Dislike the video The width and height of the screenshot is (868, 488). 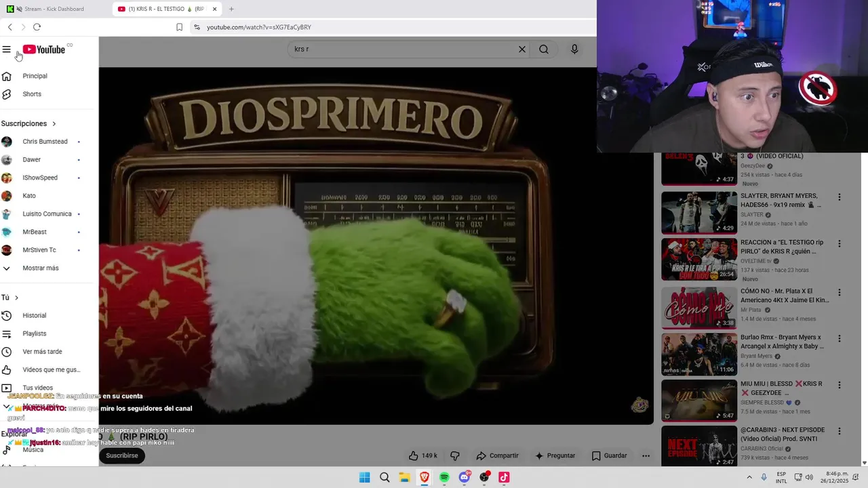(x=455, y=455)
